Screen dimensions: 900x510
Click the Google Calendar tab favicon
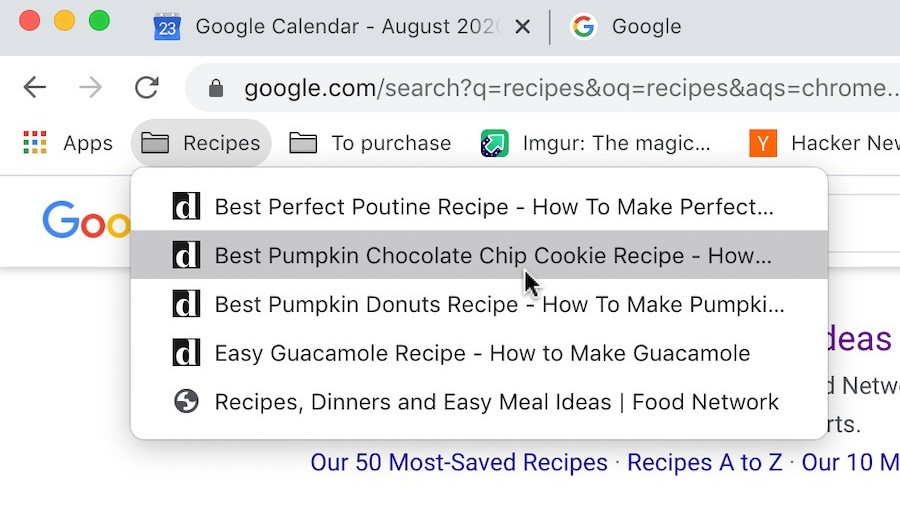[167, 26]
